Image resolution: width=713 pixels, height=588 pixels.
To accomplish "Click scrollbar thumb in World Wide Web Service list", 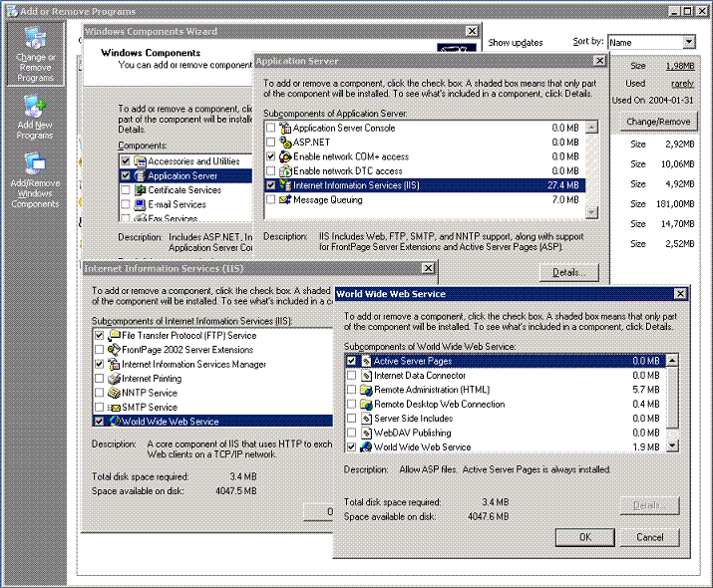I will tap(672, 398).
